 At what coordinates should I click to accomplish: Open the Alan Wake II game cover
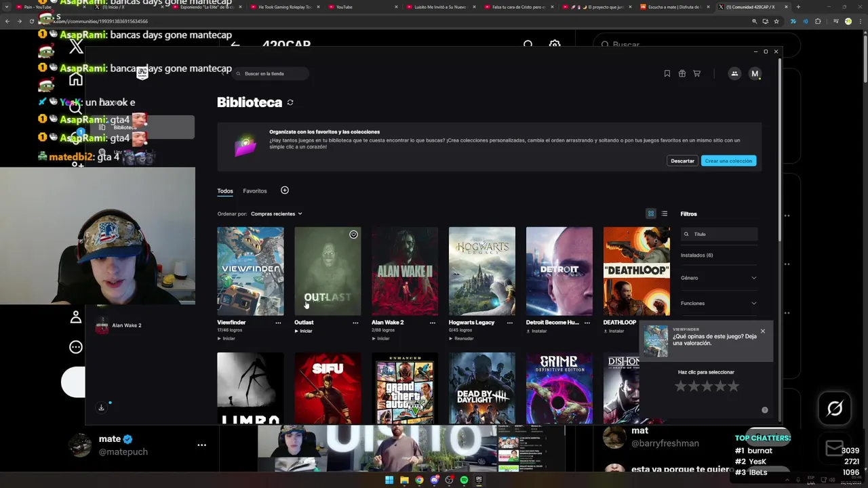tap(405, 271)
